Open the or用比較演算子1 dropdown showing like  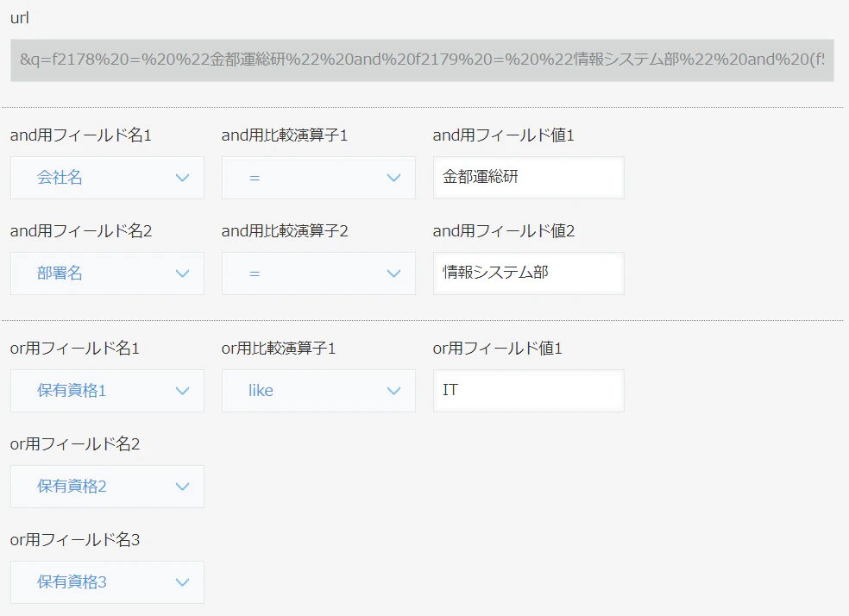pyautogui.click(x=318, y=391)
